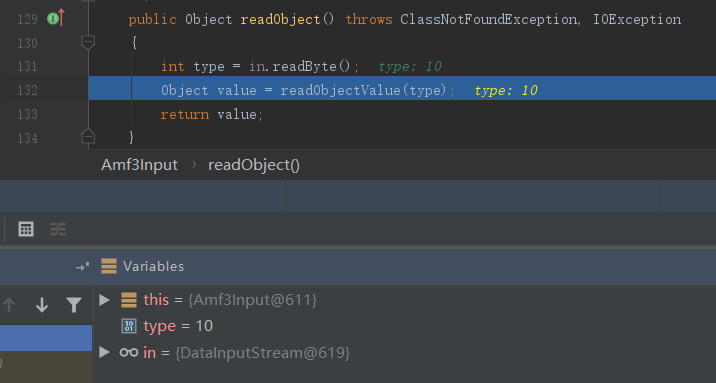Click line number 132 in gutter
This screenshot has width=716, height=383.
coord(27,90)
